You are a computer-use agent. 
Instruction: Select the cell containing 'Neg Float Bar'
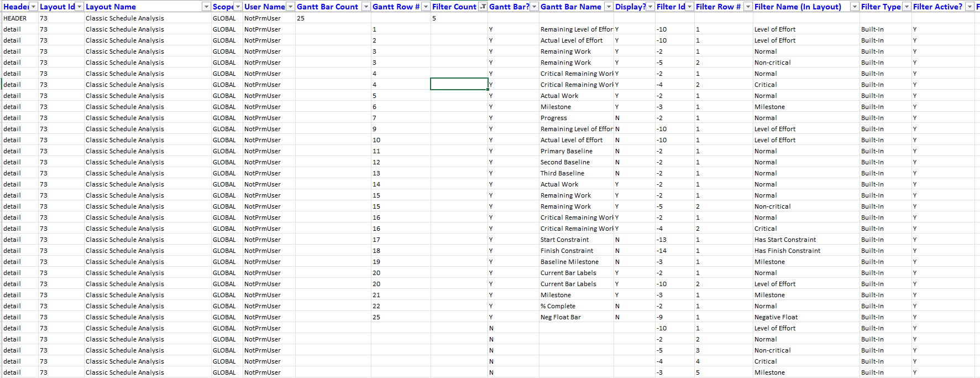click(560, 317)
